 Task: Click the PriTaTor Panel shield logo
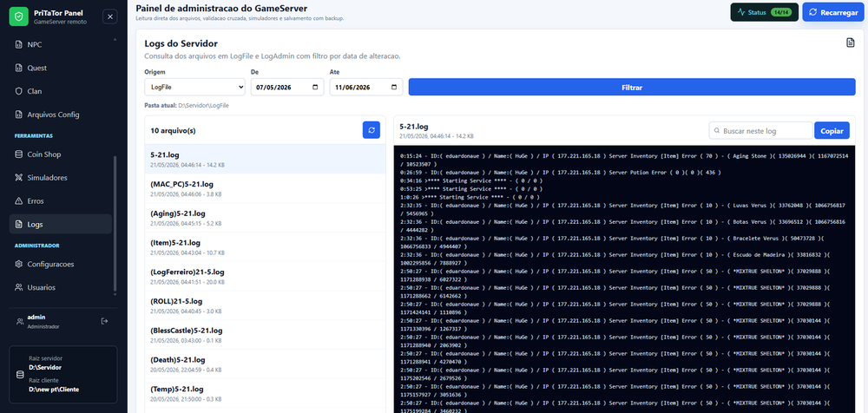tap(18, 17)
